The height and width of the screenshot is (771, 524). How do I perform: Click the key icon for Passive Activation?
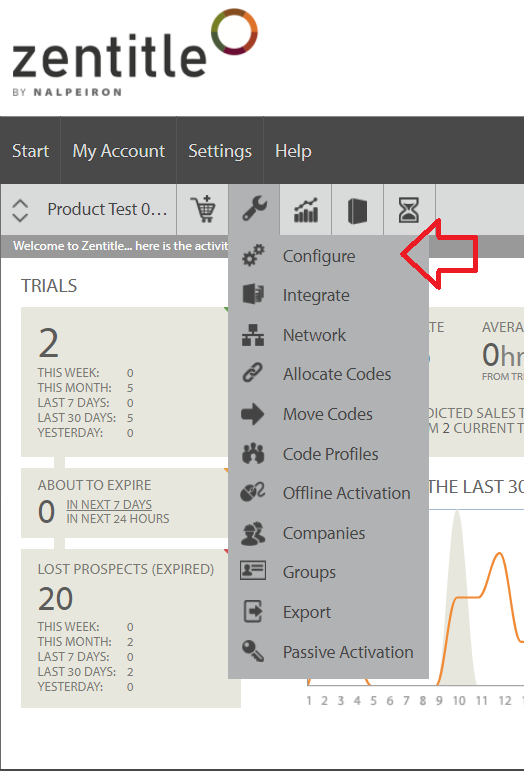point(253,651)
